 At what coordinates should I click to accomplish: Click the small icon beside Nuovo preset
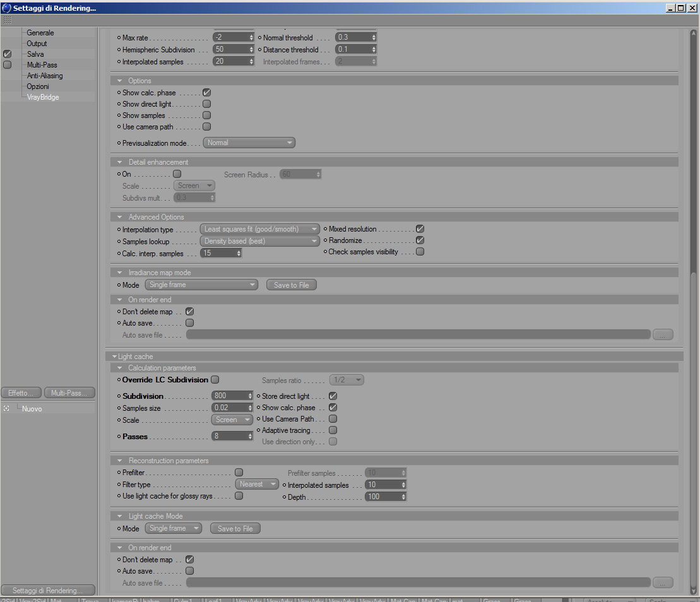[6, 408]
